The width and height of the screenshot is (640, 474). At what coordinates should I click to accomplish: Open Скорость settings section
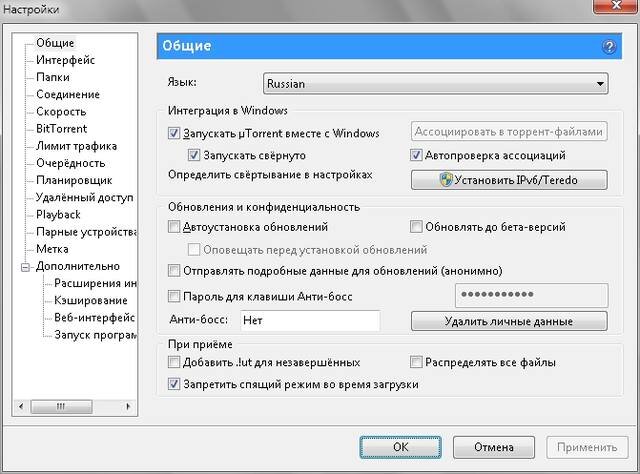61,111
